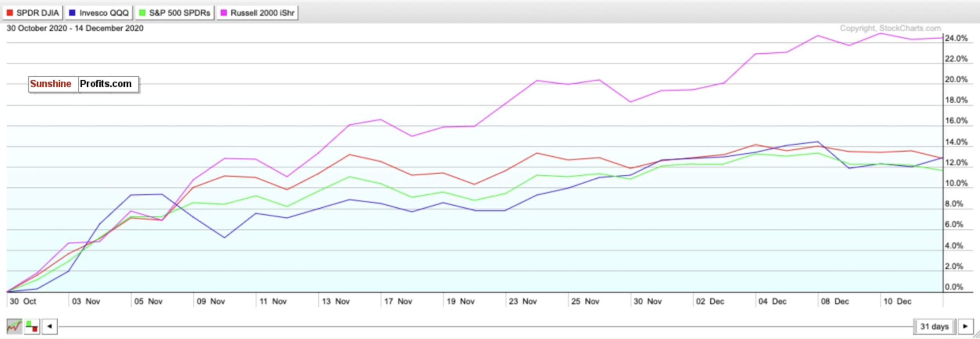
Task: Click the 08 Dec date label
Action: click(835, 301)
